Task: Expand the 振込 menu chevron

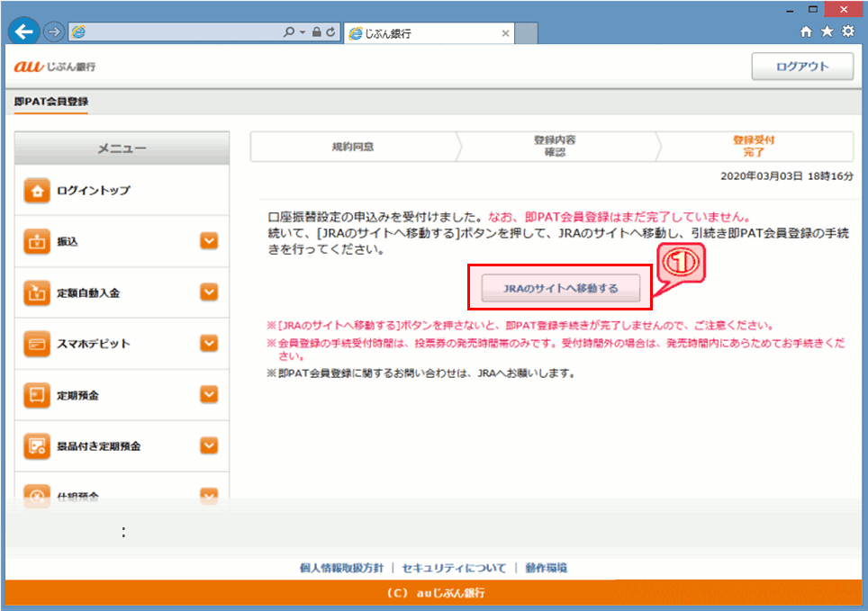Action: 209,241
